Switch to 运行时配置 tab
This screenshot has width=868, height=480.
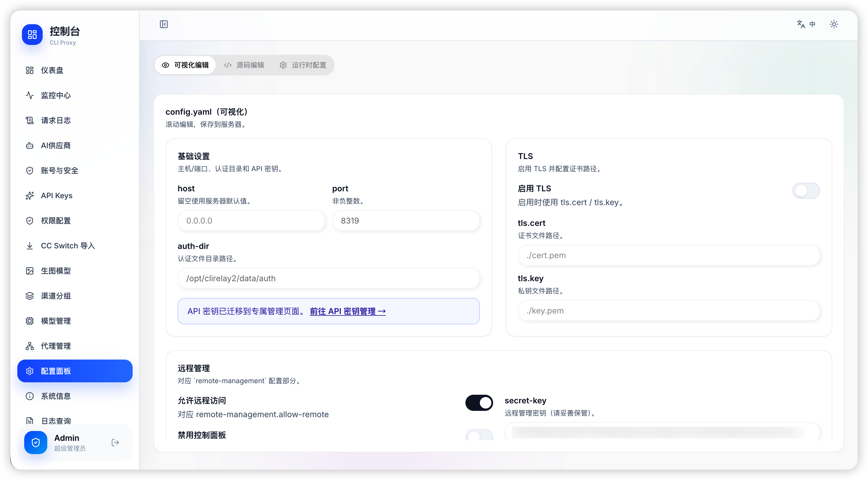(303, 65)
